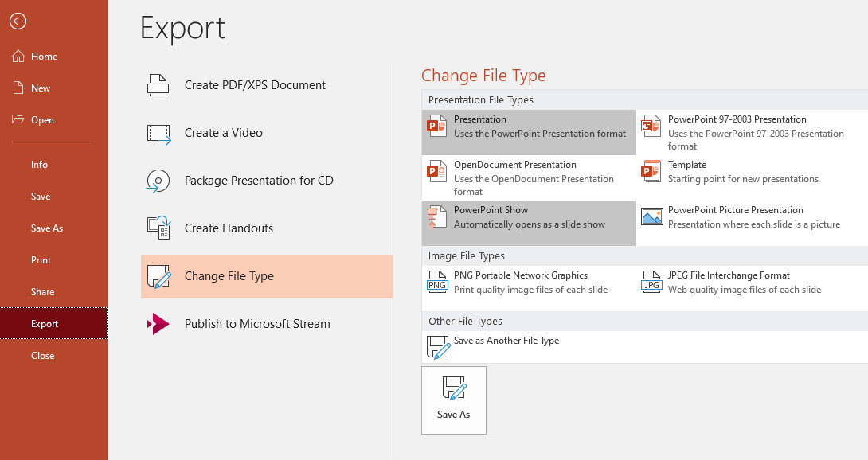Click the Create a Video filmstrip icon
This screenshot has height=460, width=868.
[x=158, y=133]
